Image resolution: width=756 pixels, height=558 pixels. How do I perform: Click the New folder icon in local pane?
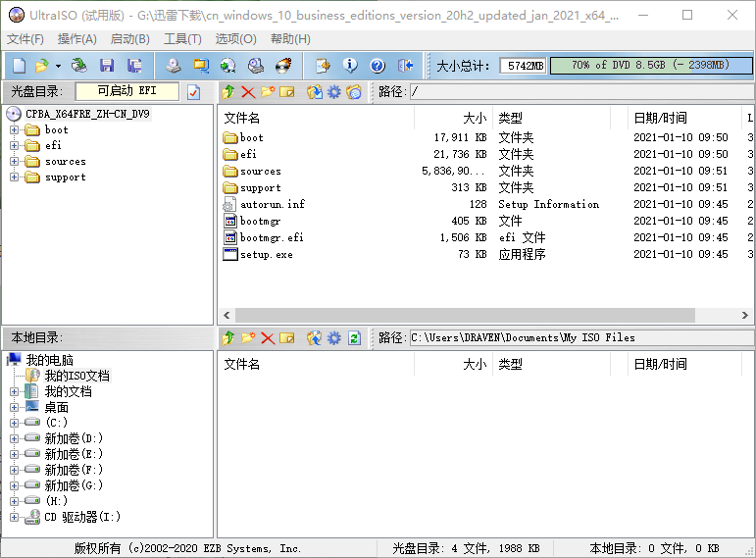(248, 338)
